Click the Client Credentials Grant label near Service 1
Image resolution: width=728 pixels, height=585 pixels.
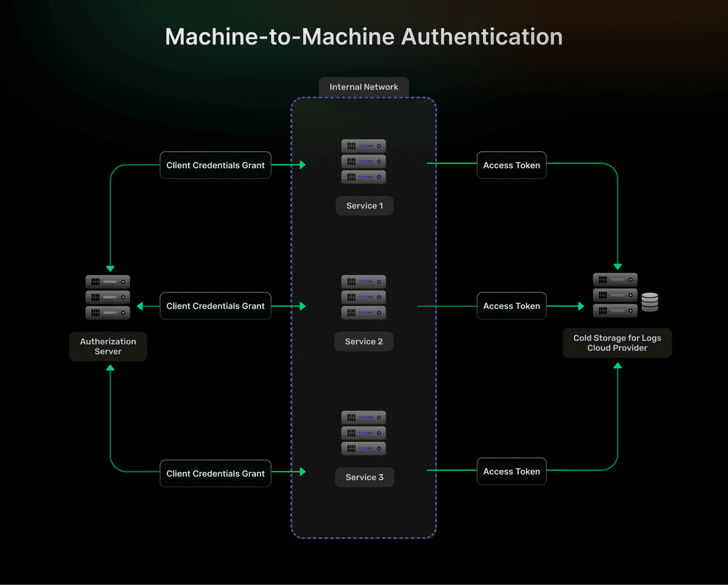pyautogui.click(x=215, y=165)
